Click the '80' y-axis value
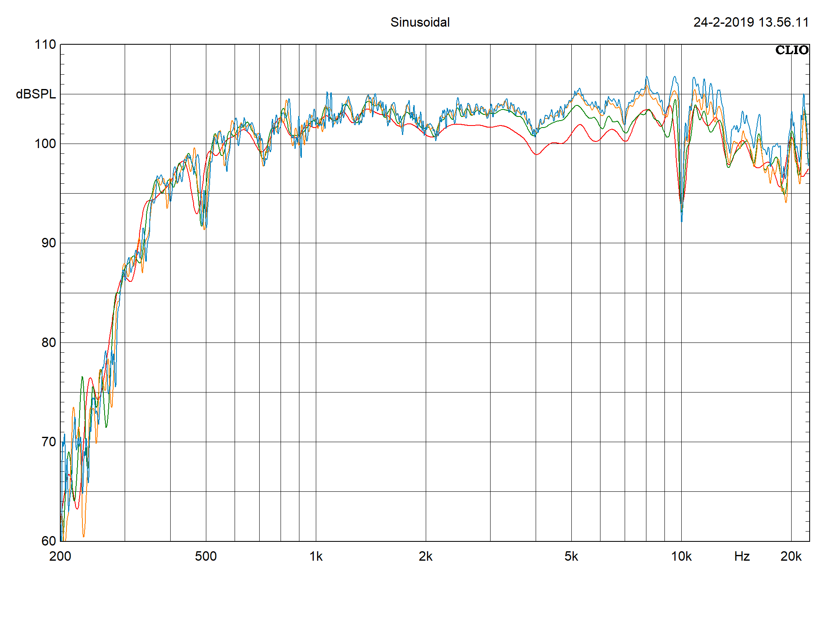The height and width of the screenshot is (630, 840). pyautogui.click(x=48, y=342)
